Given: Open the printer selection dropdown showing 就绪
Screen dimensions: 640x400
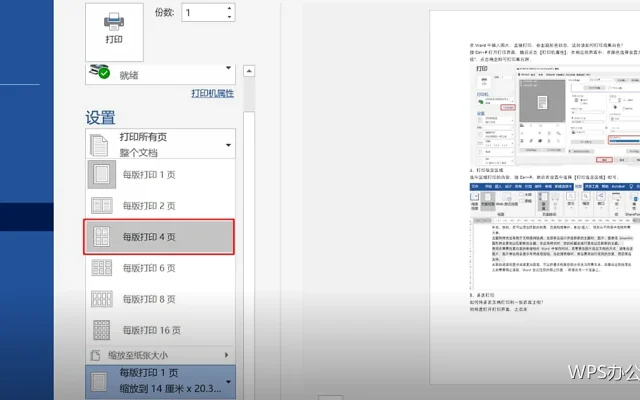Looking at the screenshot, I should pyautogui.click(x=160, y=74).
